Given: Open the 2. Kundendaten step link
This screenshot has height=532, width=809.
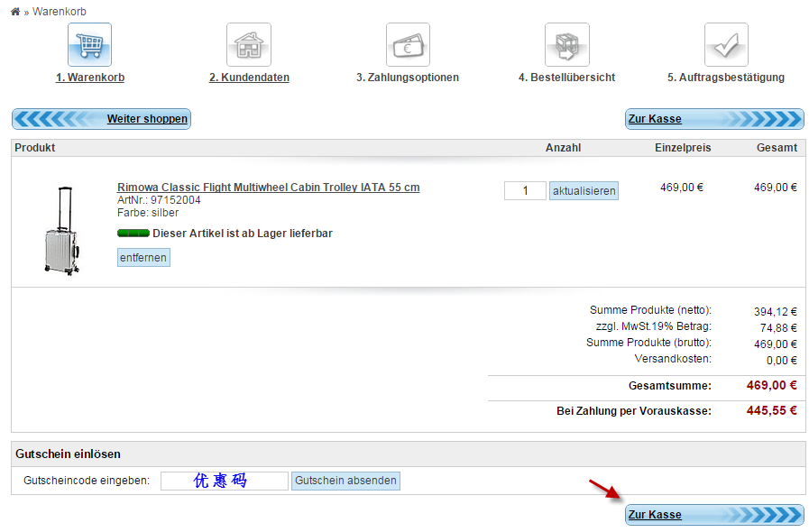Looking at the screenshot, I should coord(249,78).
